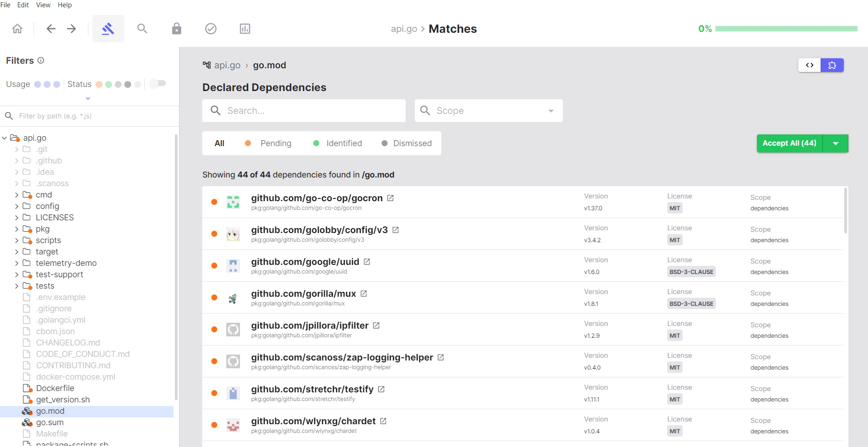The width and height of the screenshot is (868, 447).
Task: Focus the dependency Search field
Action: point(304,111)
